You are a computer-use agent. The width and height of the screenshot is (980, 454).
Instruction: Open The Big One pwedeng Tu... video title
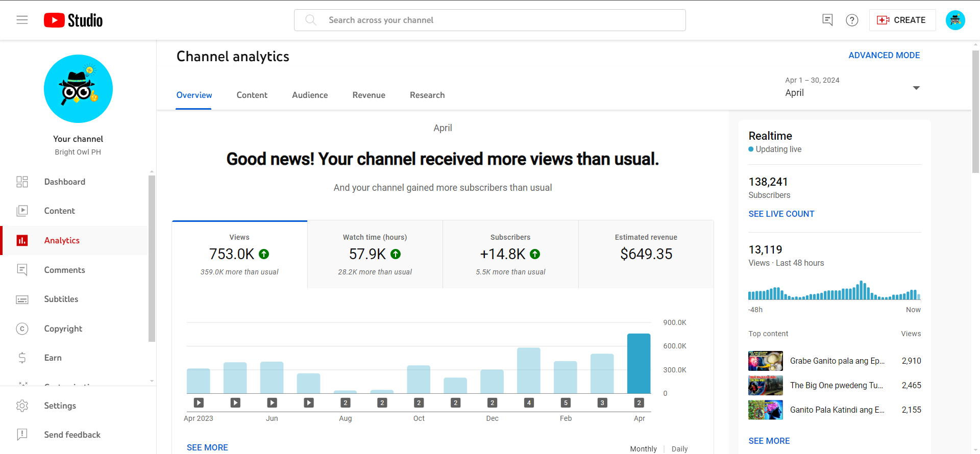[837, 385]
